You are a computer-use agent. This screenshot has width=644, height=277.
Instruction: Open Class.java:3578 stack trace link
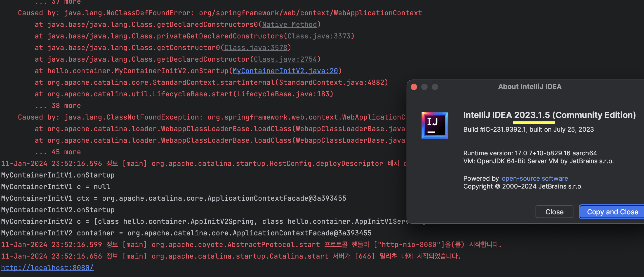click(256, 48)
